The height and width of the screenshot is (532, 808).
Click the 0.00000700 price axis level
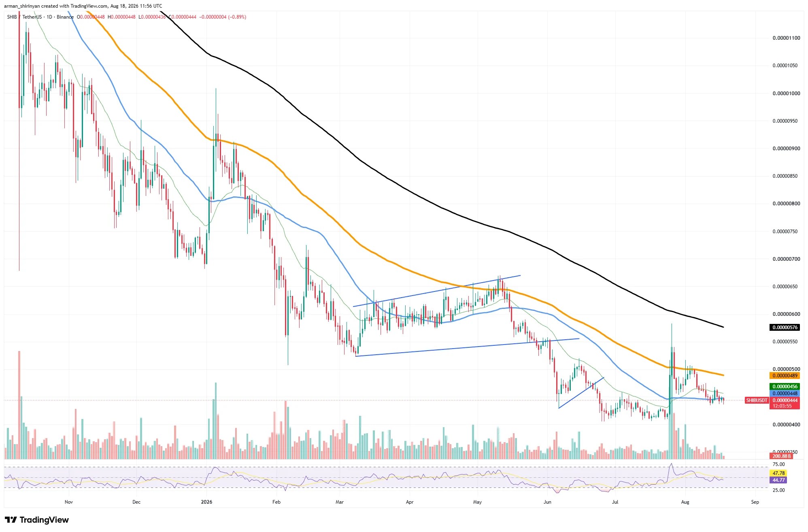pyautogui.click(x=786, y=259)
